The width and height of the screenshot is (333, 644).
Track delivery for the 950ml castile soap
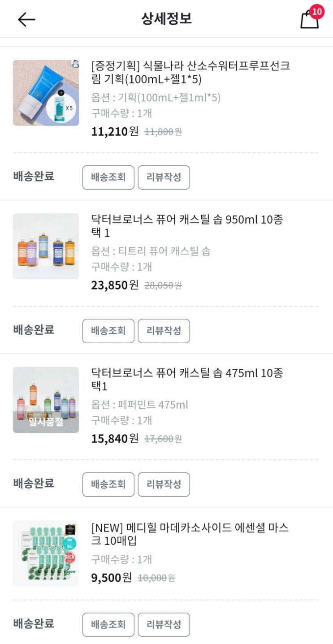pos(108,331)
